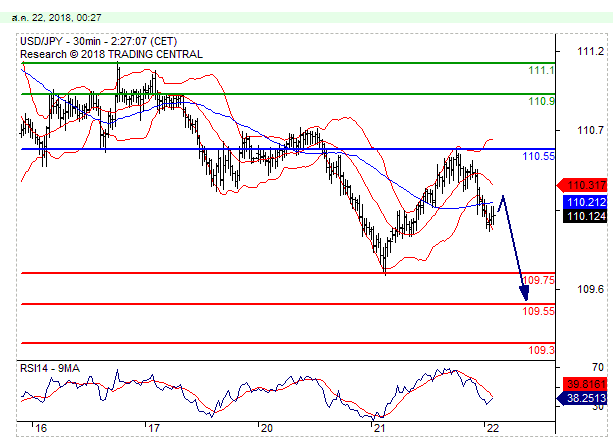The image size is (613, 445).
Task: Click the 111.2 price axis value
Action: coord(590,51)
